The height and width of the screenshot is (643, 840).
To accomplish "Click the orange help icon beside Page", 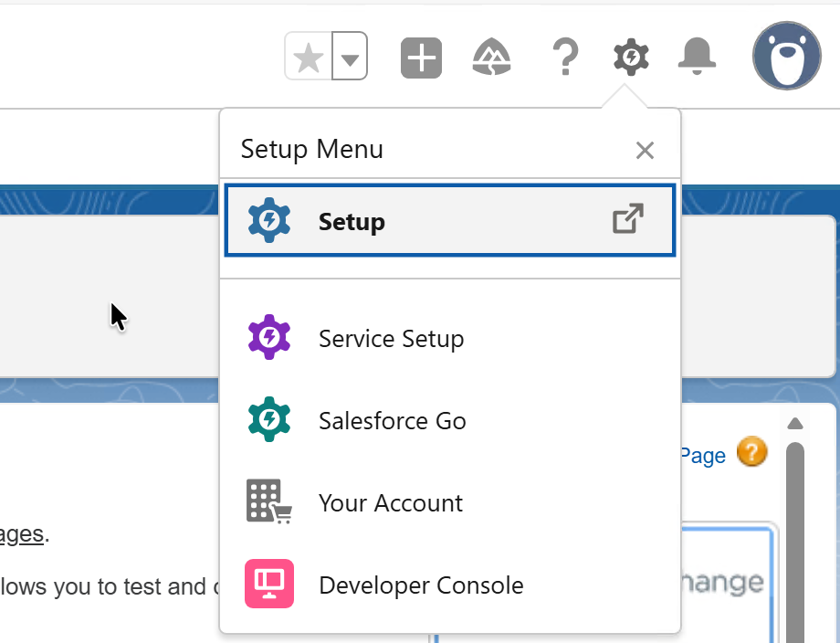I will tap(752, 452).
